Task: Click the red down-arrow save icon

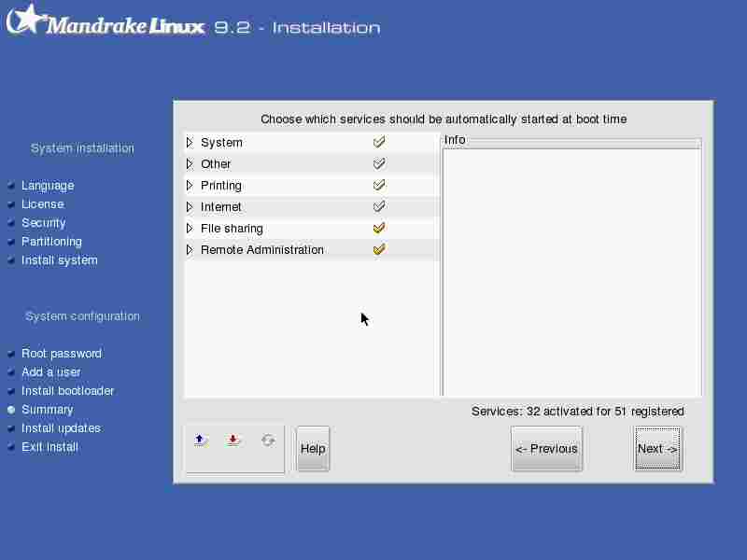Action: (233, 441)
